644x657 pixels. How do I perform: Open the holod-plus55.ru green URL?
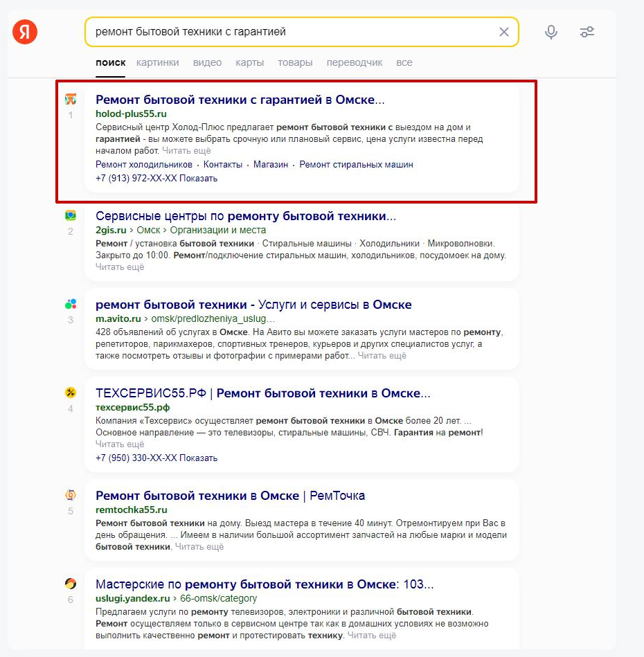click(x=131, y=114)
